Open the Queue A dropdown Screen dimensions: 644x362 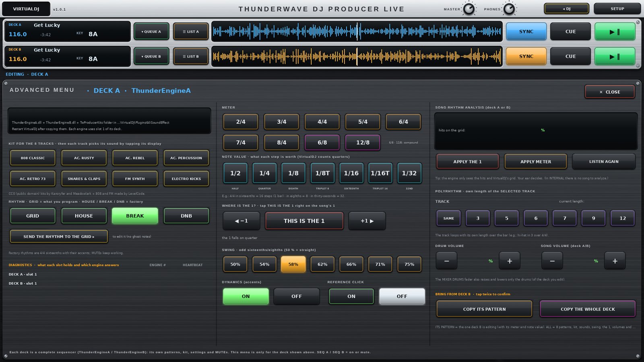(151, 31)
